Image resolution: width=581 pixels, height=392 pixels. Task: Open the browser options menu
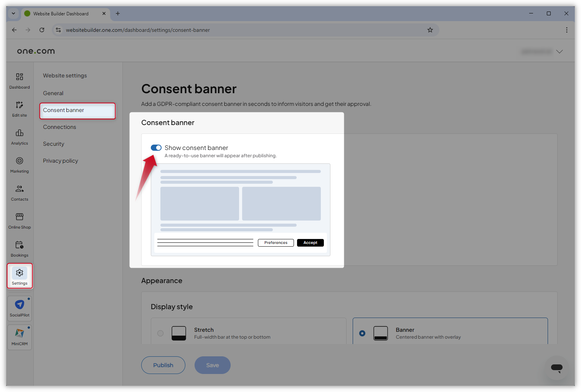pyautogui.click(x=567, y=30)
